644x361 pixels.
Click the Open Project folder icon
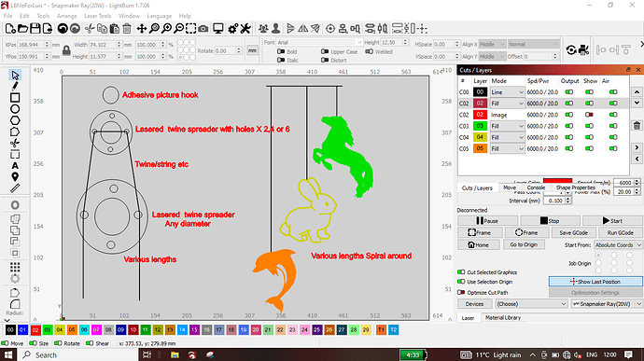[23, 28]
